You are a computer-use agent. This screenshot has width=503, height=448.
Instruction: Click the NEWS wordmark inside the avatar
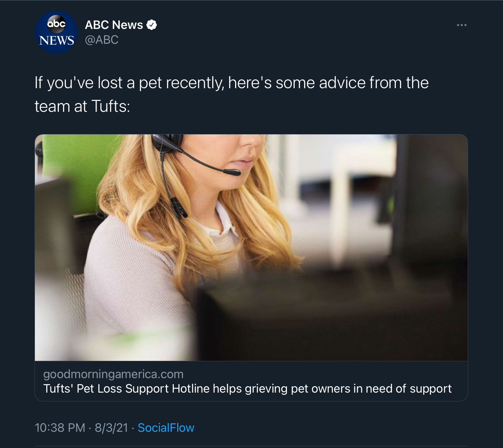[56, 41]
